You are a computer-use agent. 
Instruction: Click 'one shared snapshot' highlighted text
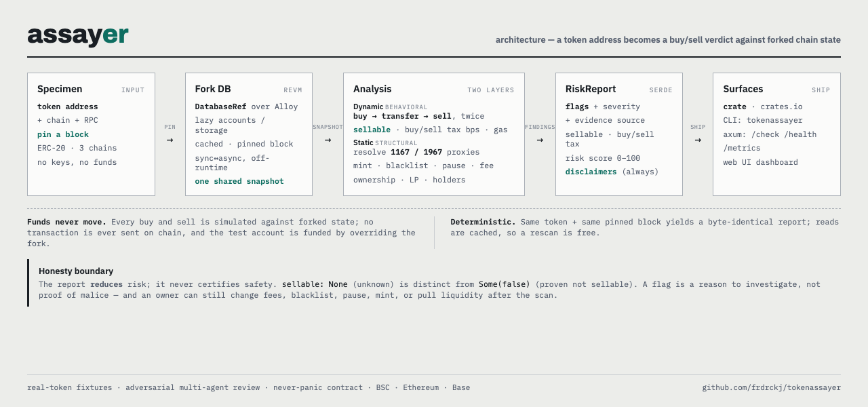[x=239, y=181]
